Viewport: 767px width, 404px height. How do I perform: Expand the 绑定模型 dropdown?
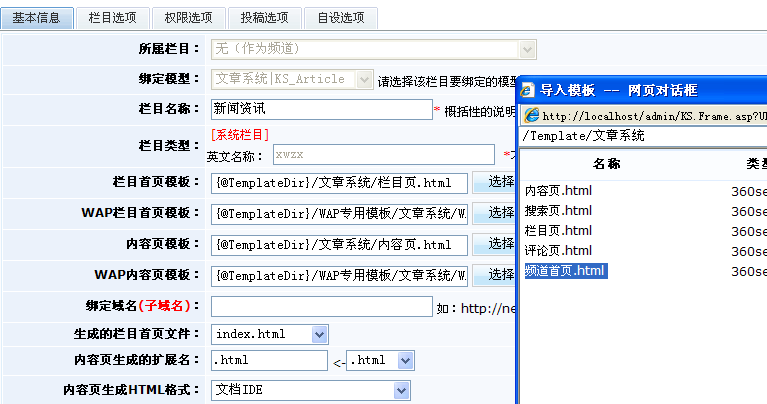(364, 79)
